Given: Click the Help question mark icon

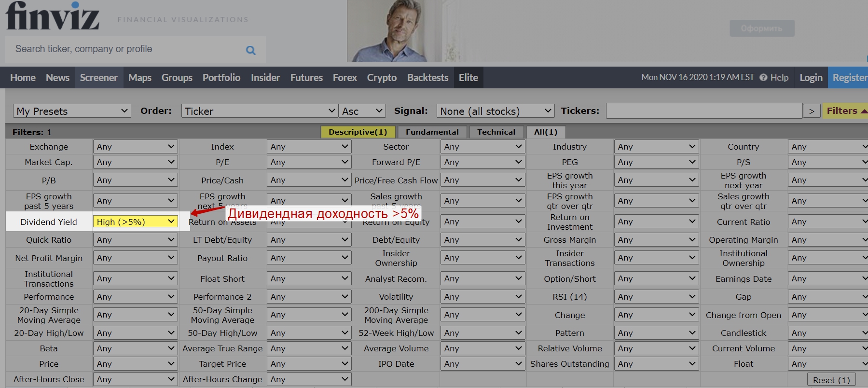Looking at the screenshot, I should pos(763,78).
